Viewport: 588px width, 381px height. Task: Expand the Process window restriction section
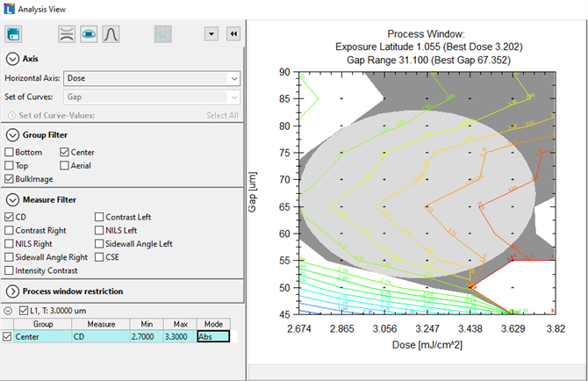click(13, 291)
